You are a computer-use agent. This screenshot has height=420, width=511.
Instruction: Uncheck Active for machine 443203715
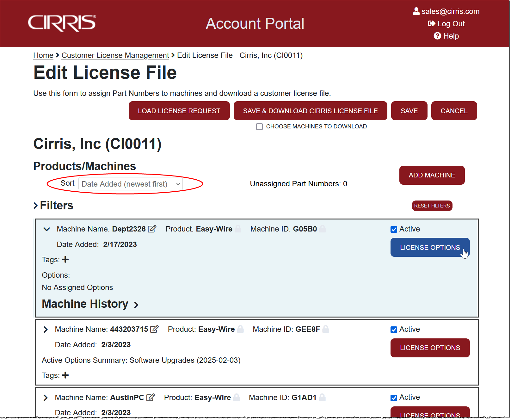(x=394, y=330)
